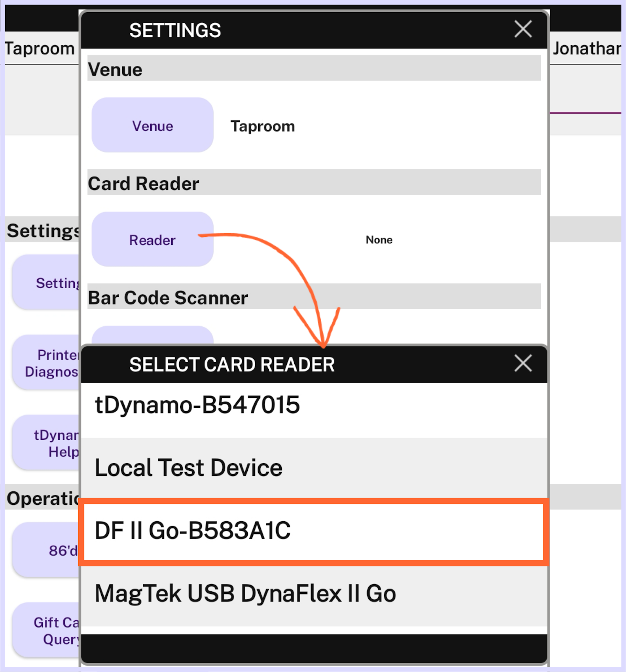This screenshot has height=672, width=626.
Task: Close the Settings dialog with X icon
Action: pos(523,29)
